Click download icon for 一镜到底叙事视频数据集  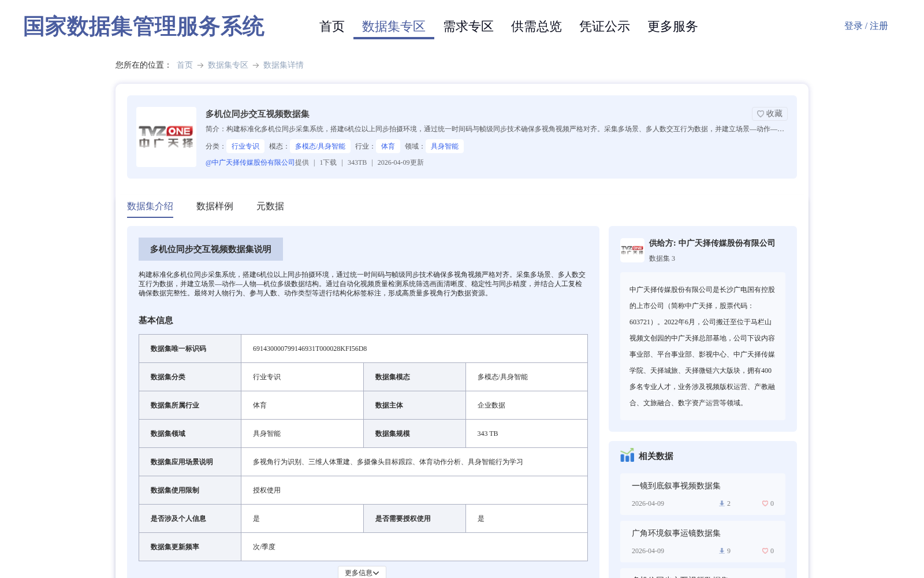(x=721, y=503)
